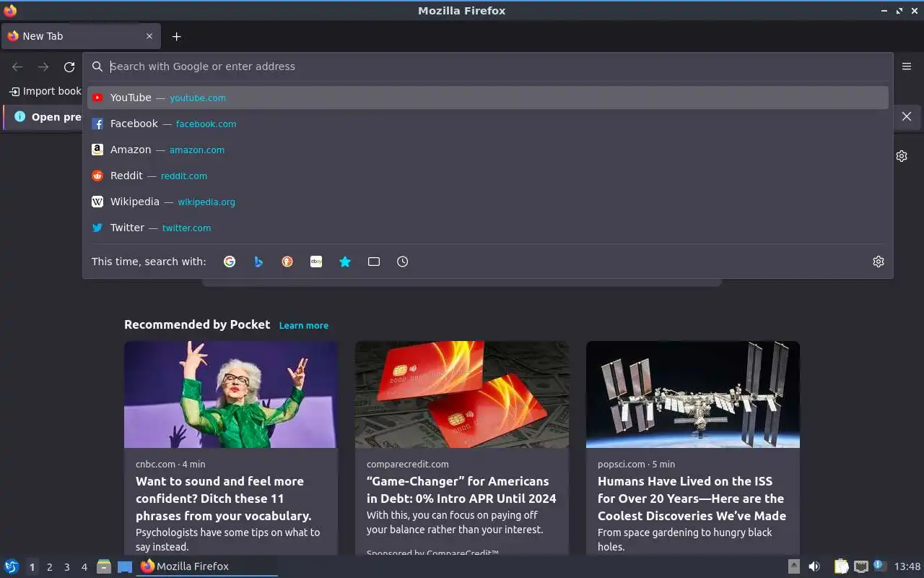Image resolution: width=924 pixels, height=578 pixels.
Task: Open Pocket Learn more link
Action: (304, 326)
